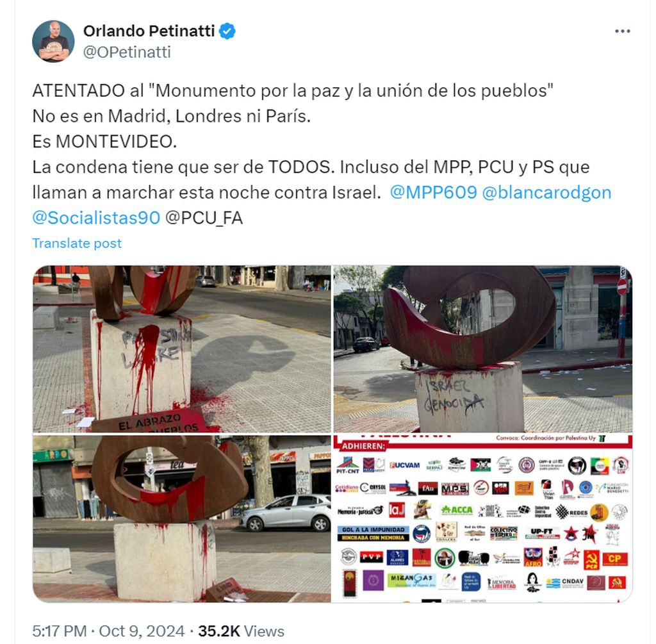
Task: Click the blue verified badge
Action: pyautogui.click(x=227, y=31)
